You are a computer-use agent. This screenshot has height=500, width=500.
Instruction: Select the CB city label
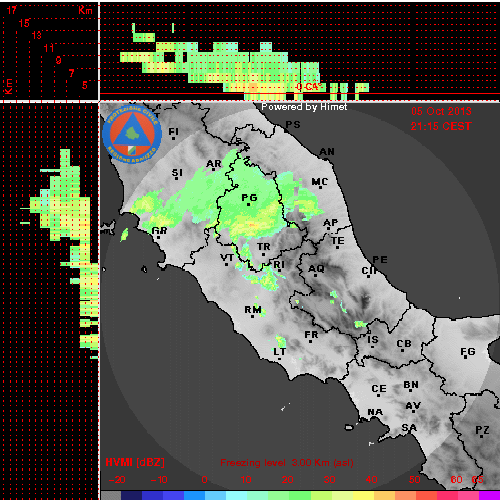click(x=404, y=344)
